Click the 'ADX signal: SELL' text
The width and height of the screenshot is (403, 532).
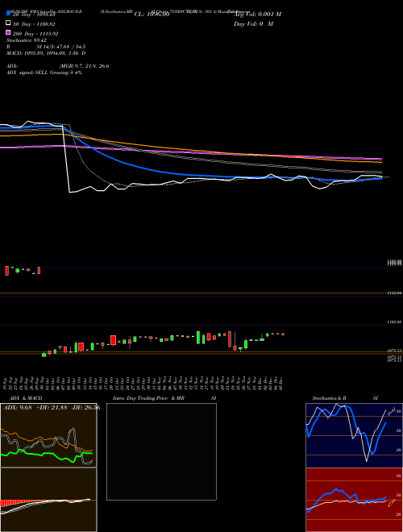(27, 73)
